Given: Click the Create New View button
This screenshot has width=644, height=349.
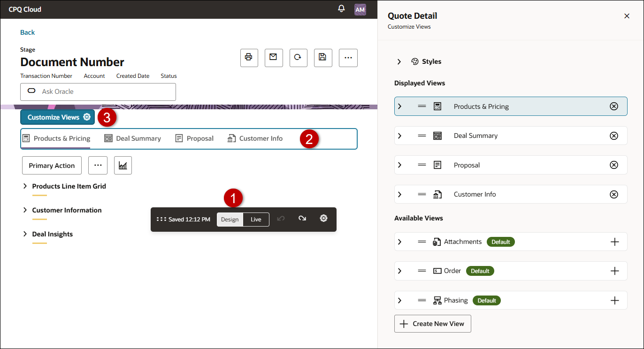Looking at the screenshot, I should tap(432, 323).
